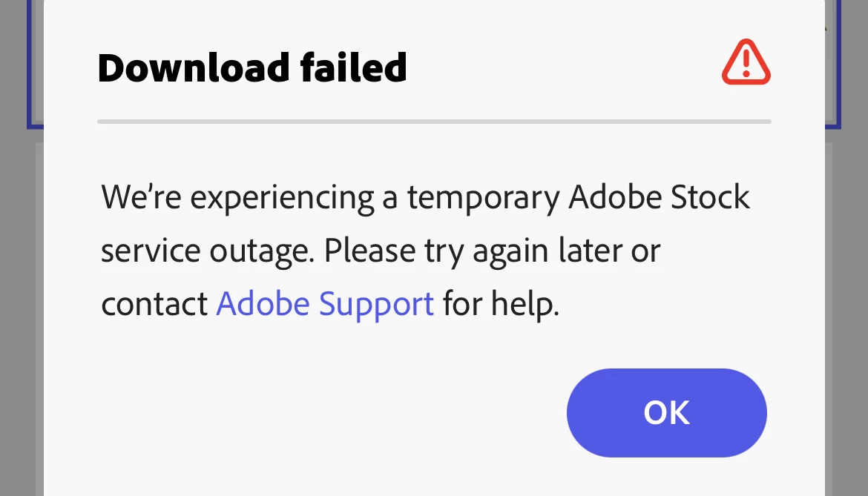Screen dimensions: 868x496
Task: Open the Adobe Support link
Action: click(x=325, y=304)
